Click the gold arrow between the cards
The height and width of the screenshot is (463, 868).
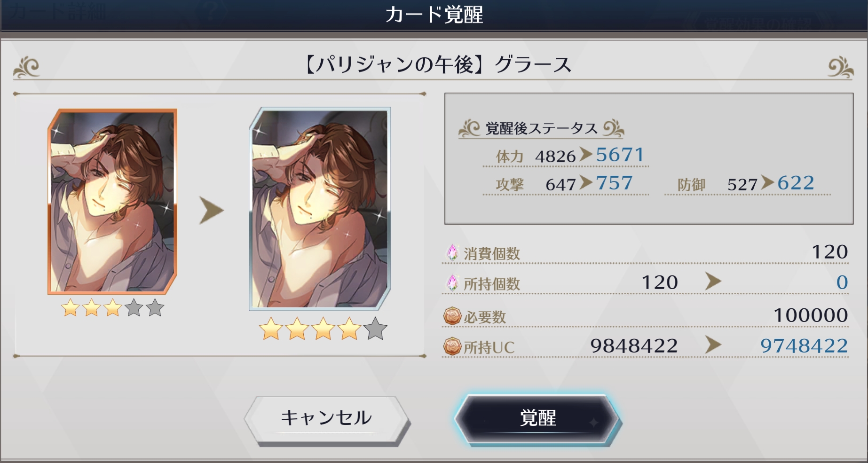click(x=212, y=210)
